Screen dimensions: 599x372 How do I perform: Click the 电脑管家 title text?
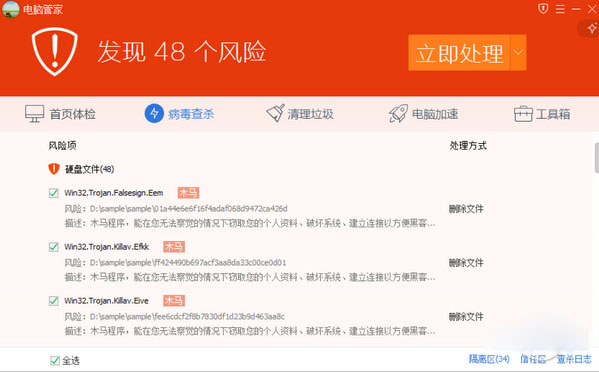click(43, 10)
